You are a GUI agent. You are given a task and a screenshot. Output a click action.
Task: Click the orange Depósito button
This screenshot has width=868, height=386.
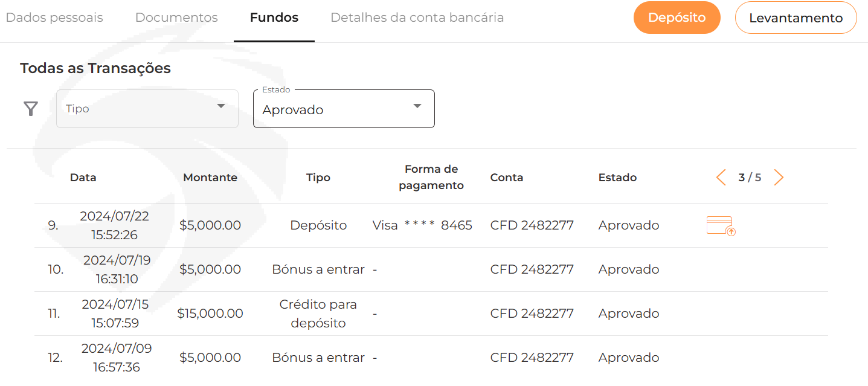[677, 18]
